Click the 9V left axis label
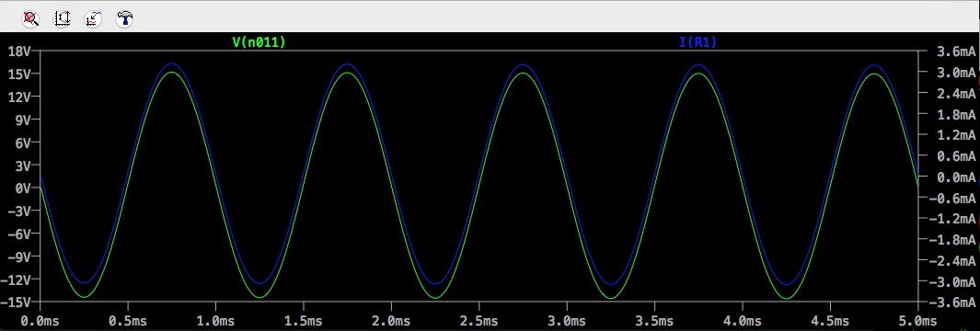Image resolution: width=980 pixels, height=331 pixels. point(24,120)
